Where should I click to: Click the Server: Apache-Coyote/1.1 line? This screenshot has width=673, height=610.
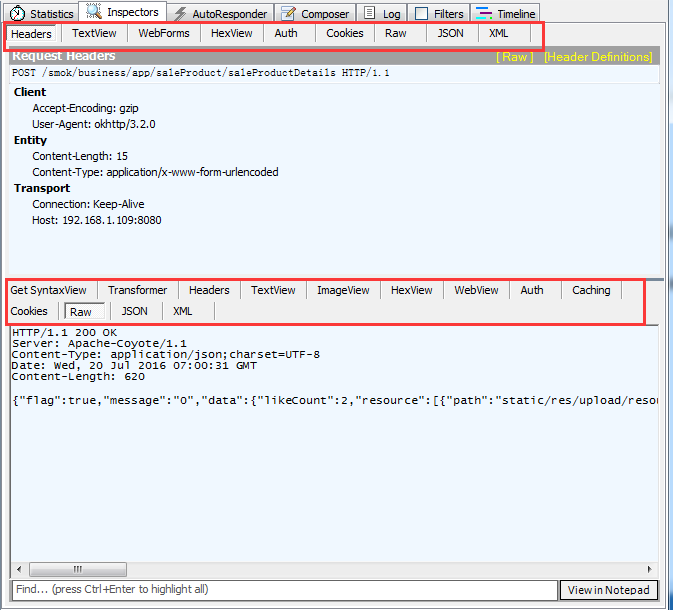[99, 343]
